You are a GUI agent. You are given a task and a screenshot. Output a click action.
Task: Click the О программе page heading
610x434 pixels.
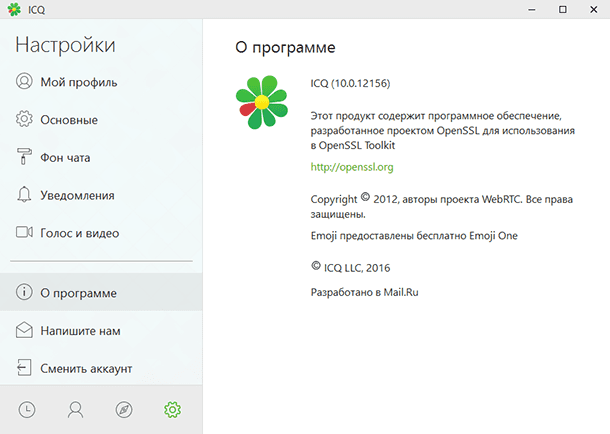tap(285, 47)
